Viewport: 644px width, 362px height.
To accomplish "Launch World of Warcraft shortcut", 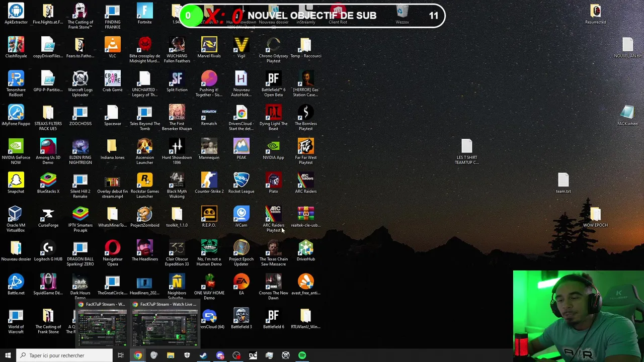I will point(16,321).
